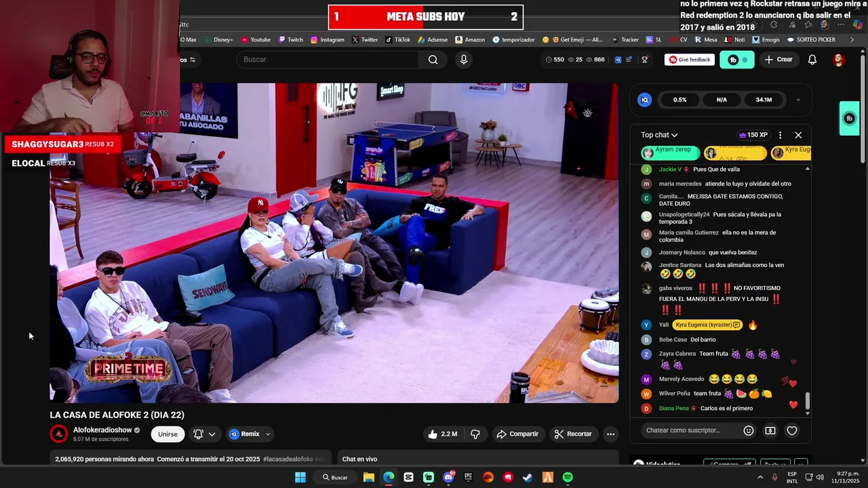Screen dimensions: 868x488
Task: Open the account avatar menu
Action: pyautogui.click(x=839, y=60)
